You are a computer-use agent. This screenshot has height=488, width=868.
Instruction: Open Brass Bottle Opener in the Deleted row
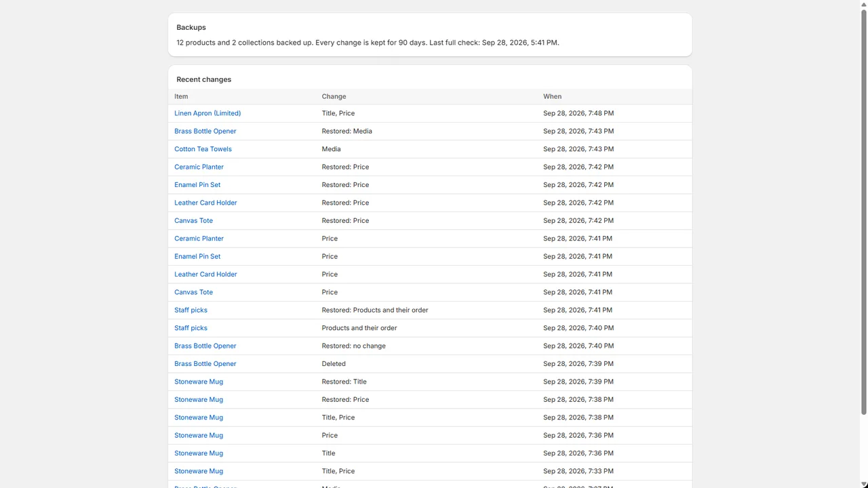tap(205, 364)
